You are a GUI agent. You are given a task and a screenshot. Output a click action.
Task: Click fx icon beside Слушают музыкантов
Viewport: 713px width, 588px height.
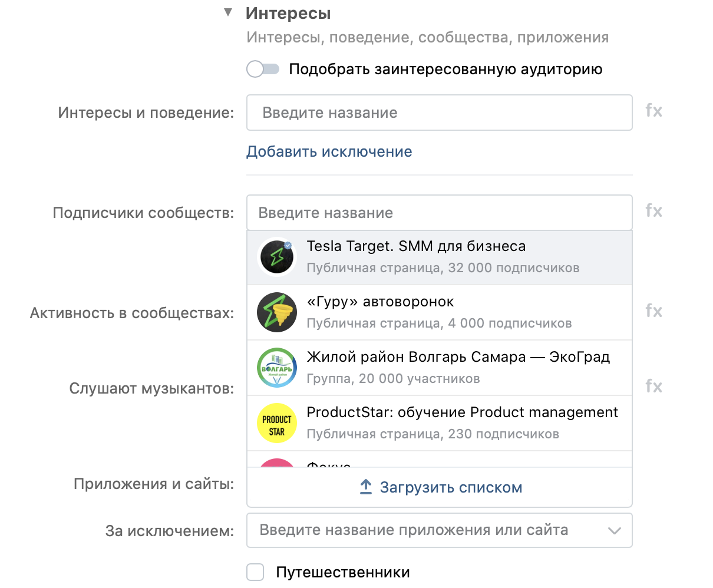click(654, 387)
